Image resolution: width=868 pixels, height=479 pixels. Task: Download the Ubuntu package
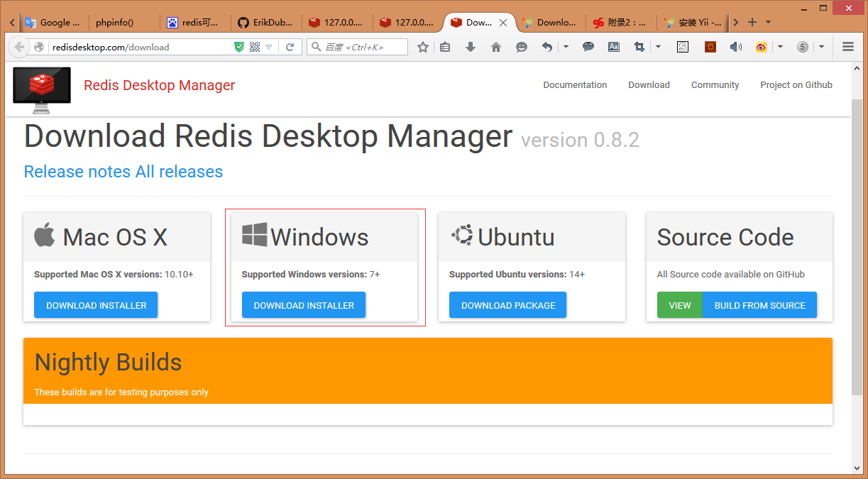click(508, 305)
